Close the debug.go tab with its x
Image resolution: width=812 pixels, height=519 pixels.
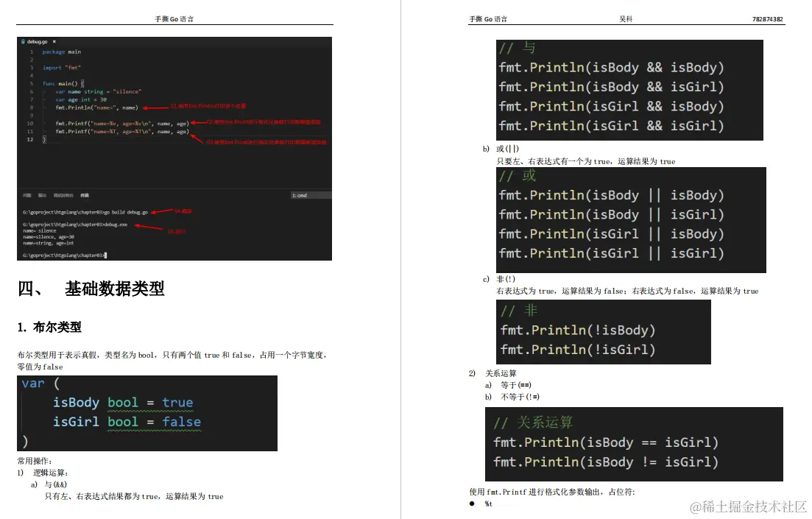(x=54, y=41)
